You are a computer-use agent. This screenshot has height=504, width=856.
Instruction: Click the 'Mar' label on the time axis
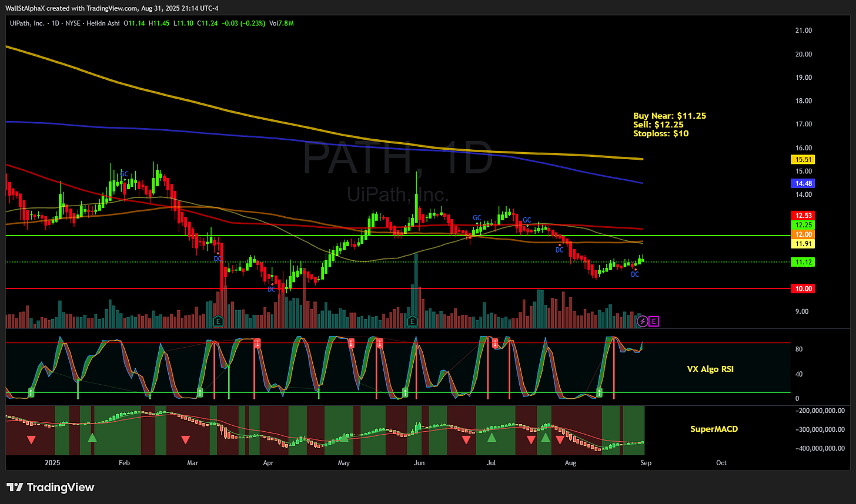(x=193, y=463)
